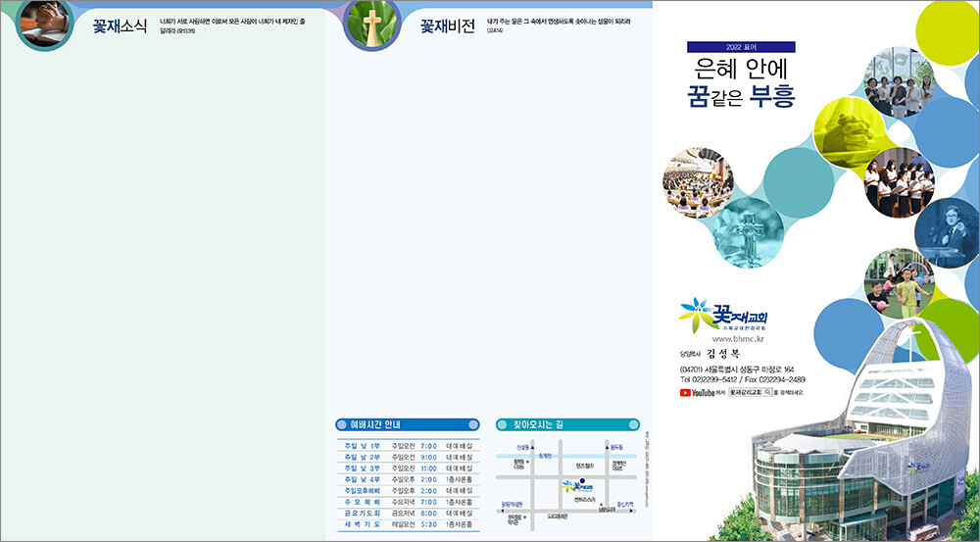
Task: Select the 주일 낮 1부 schedule row
Action: [x=406, y=445]
